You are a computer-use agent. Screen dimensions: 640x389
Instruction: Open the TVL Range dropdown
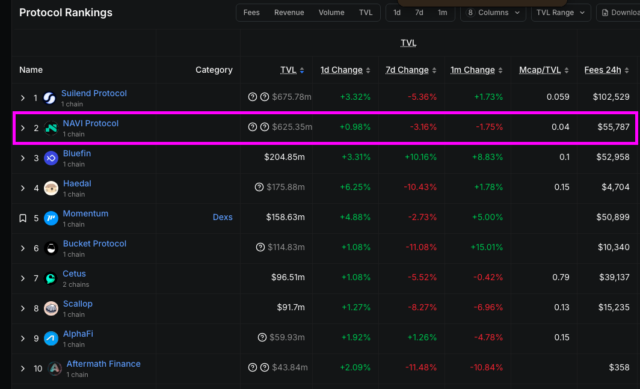[x=560, y=13]
